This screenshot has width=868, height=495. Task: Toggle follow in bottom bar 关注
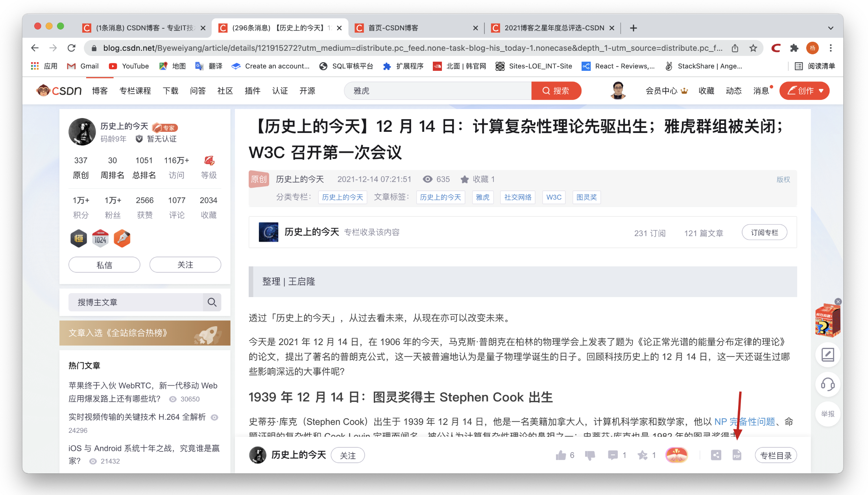pos(348,455)
